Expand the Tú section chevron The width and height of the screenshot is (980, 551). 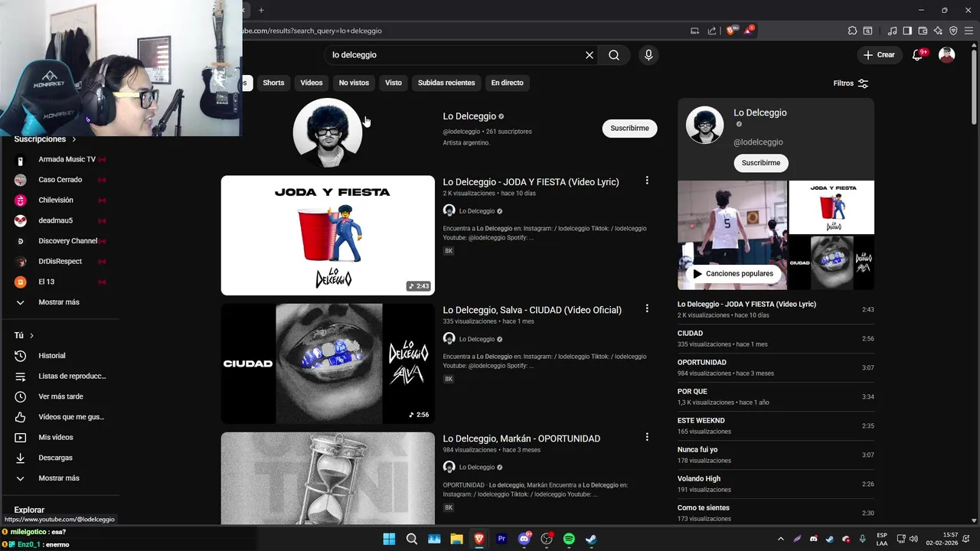31,335
